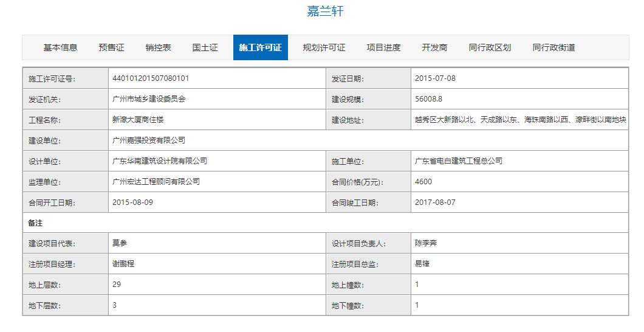Select the 注册项目经理 label
Viewport: 644px width, 332px height.
click(x=52, y=265)
